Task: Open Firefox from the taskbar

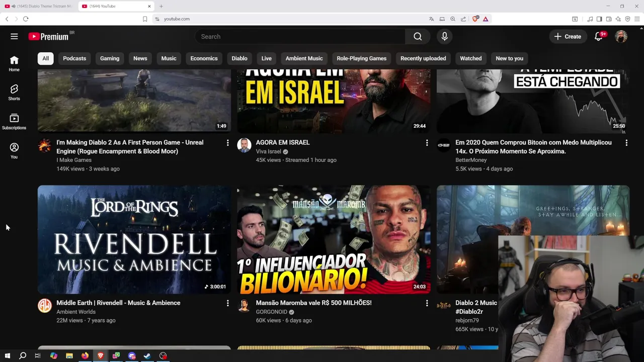Action: click(x=85, y=355)
